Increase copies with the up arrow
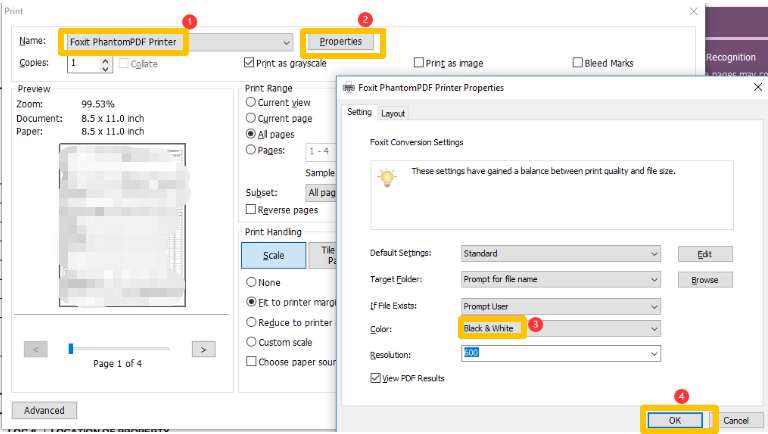 point(105,60)
